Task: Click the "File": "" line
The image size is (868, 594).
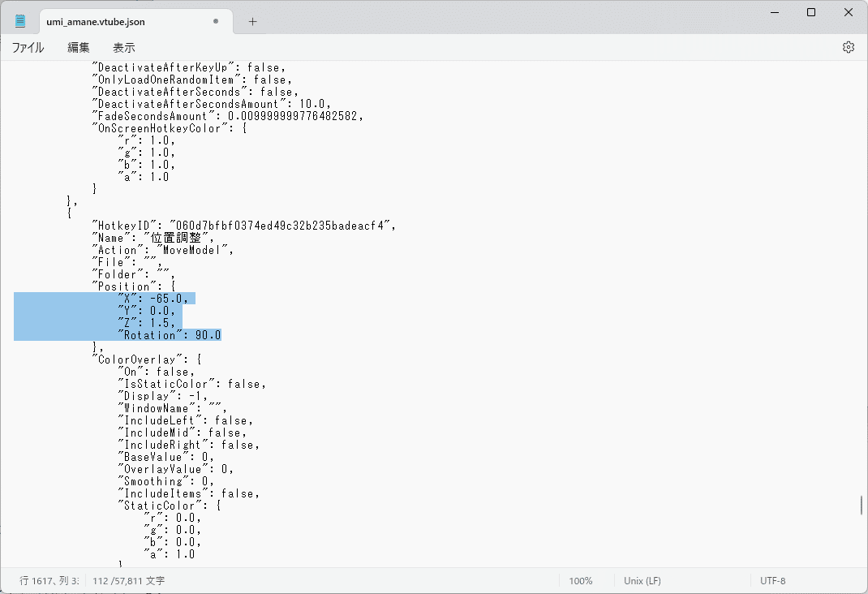Action: click(x=127, y=262)
